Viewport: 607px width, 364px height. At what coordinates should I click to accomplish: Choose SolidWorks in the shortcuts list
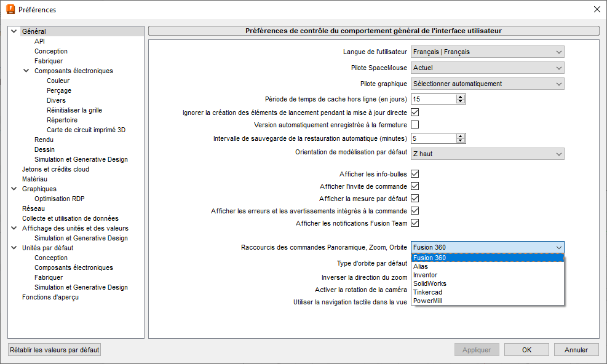coord(487,283)
